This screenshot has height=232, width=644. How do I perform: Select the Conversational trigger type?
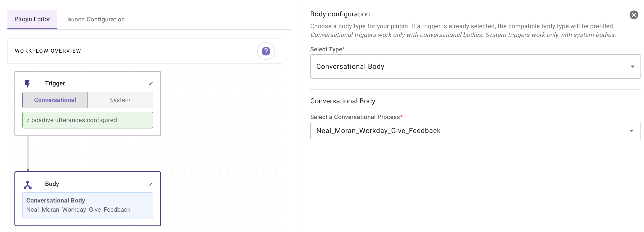coord(55,100)
